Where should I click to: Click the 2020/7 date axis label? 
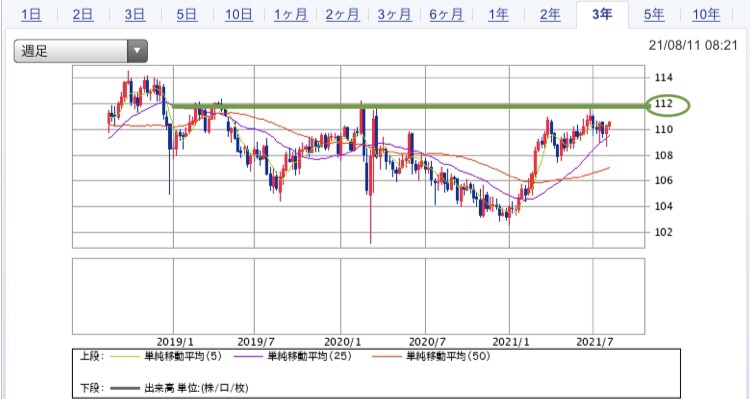427,342
